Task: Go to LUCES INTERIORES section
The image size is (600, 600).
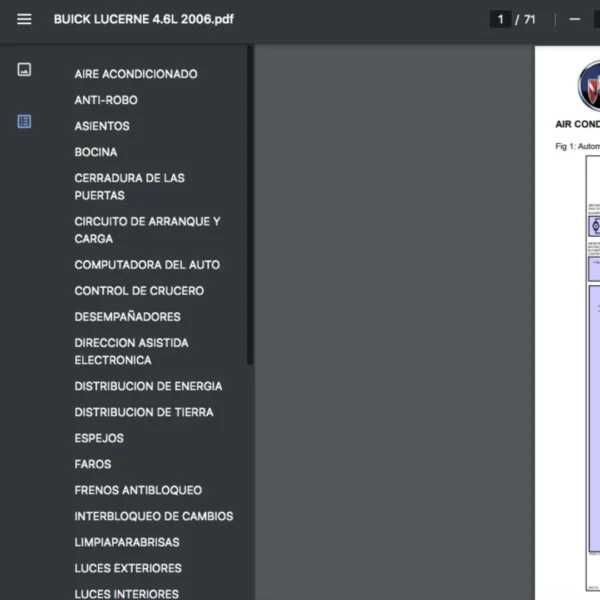Action: click(x=126, y=593)
